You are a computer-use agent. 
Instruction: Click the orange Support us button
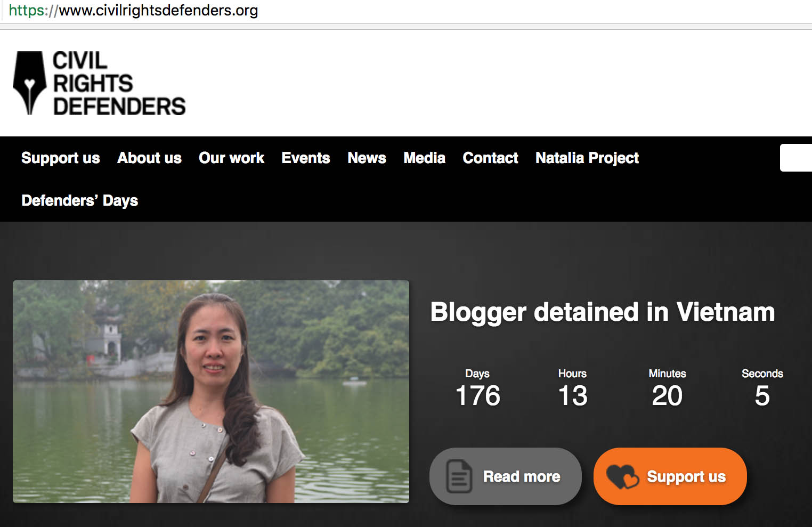pyautogui.click(x=670, y=476)
